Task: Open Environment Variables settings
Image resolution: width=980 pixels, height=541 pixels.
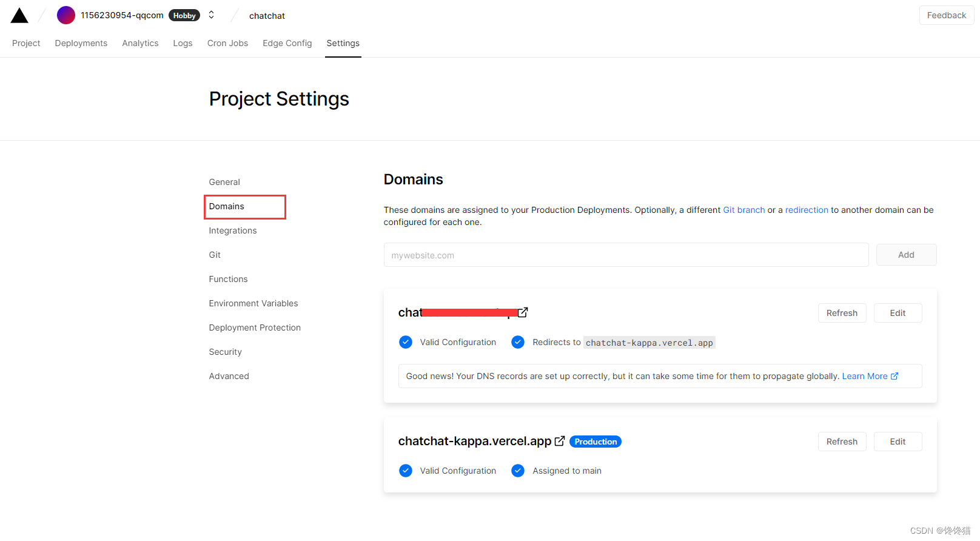Action: pyautogui.click(x=253, y=303)
